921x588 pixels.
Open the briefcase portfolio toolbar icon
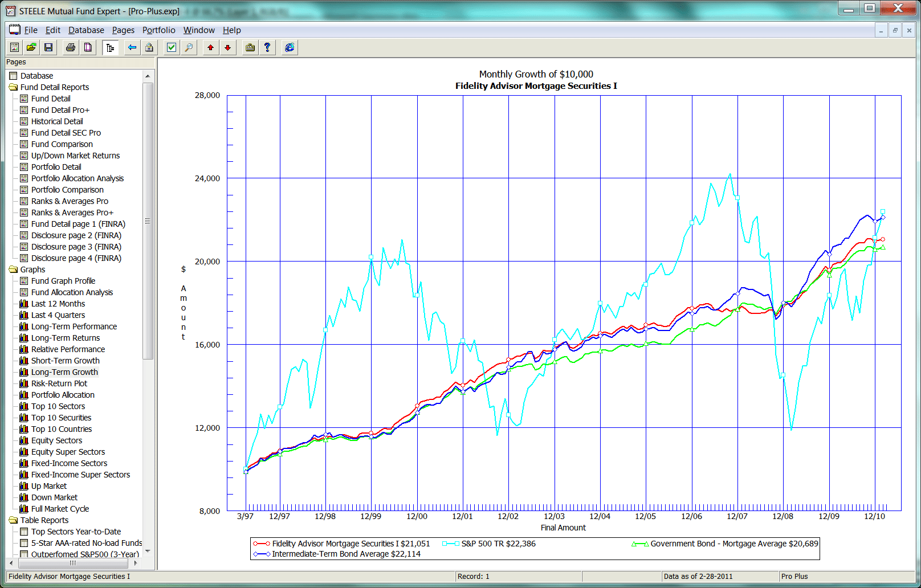point(250,47)
